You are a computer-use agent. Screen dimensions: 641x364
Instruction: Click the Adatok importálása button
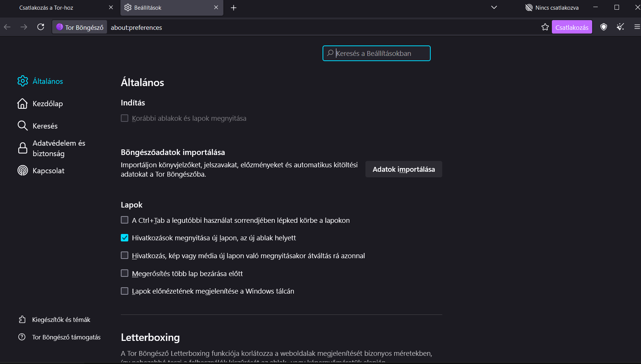coord(403,169)
